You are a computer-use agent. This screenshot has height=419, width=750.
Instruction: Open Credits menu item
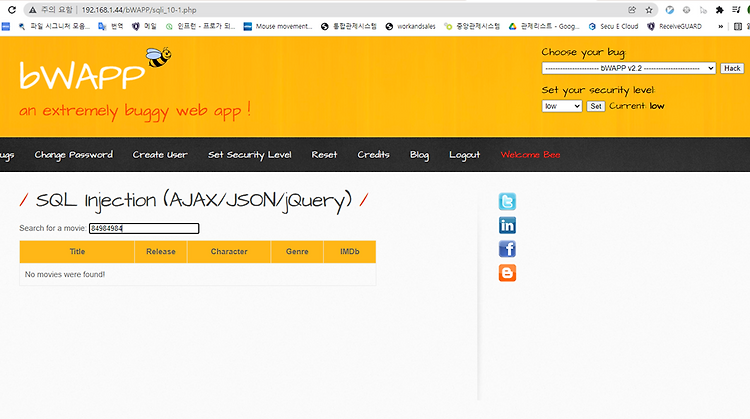(373, 154)
